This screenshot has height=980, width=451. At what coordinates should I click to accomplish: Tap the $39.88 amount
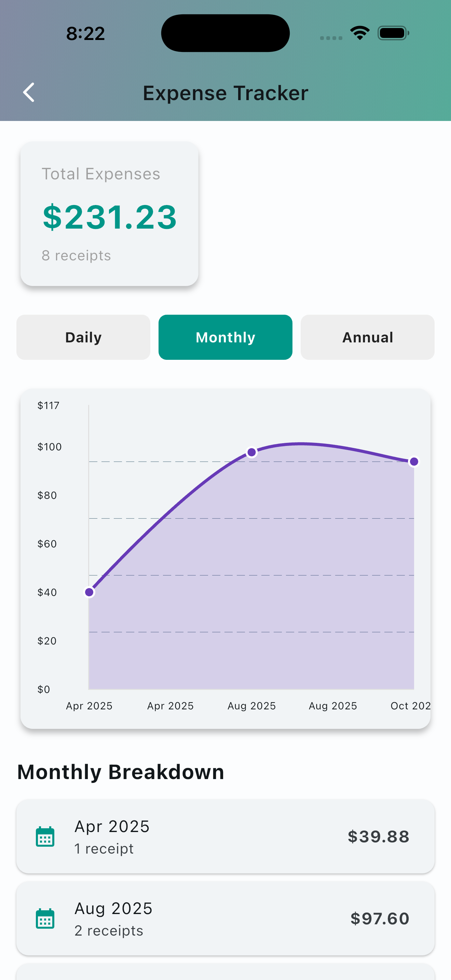(x=378, y=836)
